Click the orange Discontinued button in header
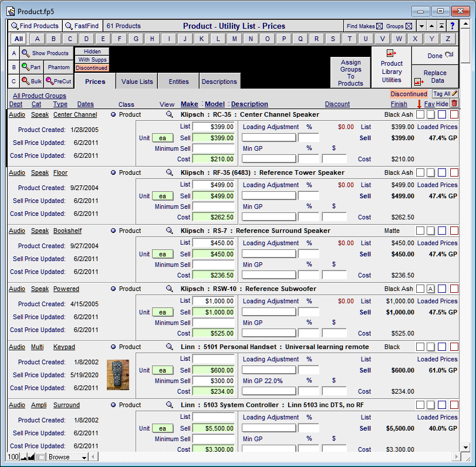This screenshot has height=467, width=476. [x=409, y=94]
